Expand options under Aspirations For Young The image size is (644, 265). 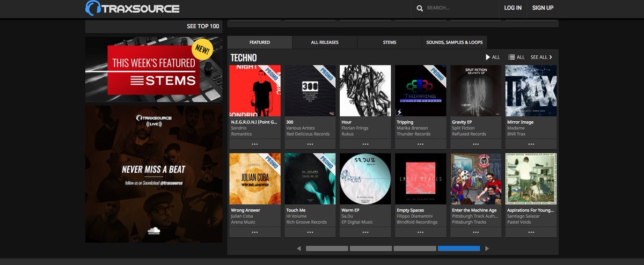pyautogui.click(x=531, y=232)
